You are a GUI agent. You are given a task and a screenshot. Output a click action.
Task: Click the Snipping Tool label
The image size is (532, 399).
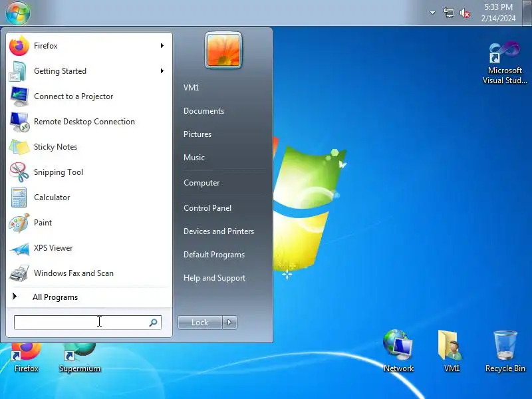tap(59, 172)
